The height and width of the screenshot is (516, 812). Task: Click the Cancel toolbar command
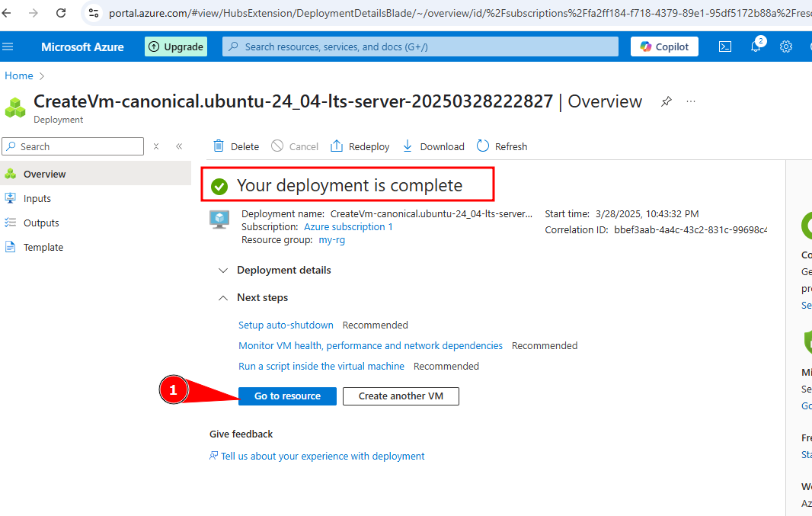[295, 146]
